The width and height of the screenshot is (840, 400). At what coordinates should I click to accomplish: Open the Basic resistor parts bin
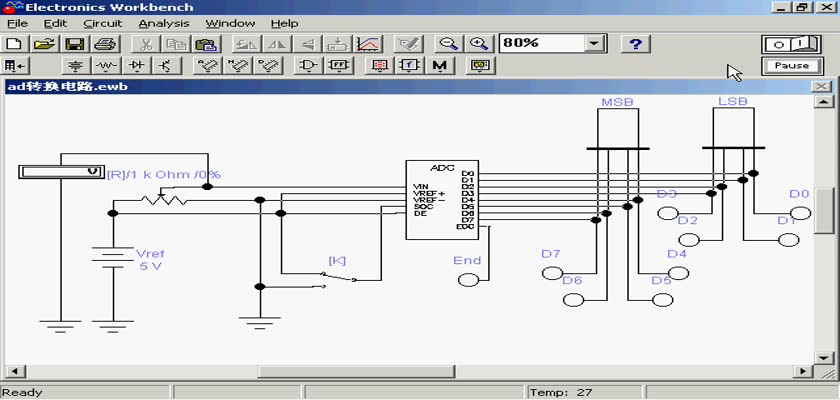[106, 65]
